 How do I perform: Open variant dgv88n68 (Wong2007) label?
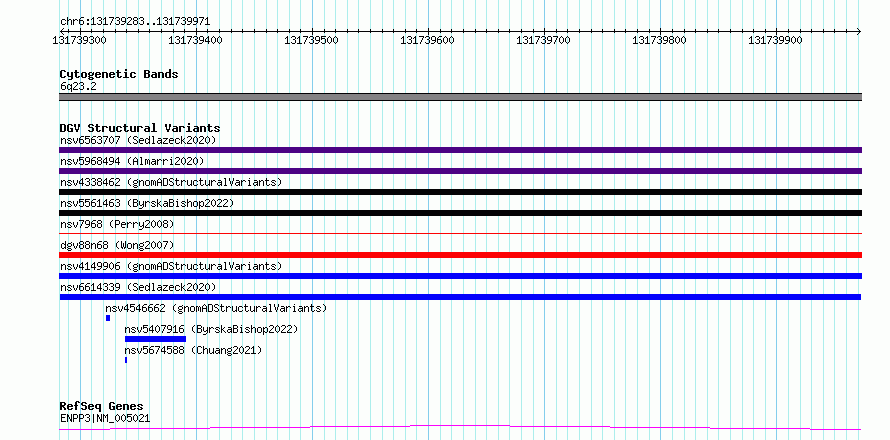coord(117,245)
